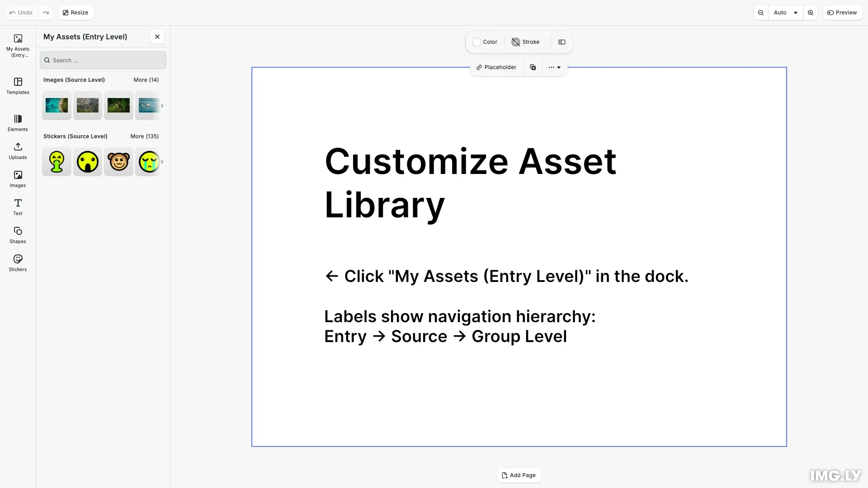
Task: Click the zoom-in magnifier icon
Action: click(811, 13)
